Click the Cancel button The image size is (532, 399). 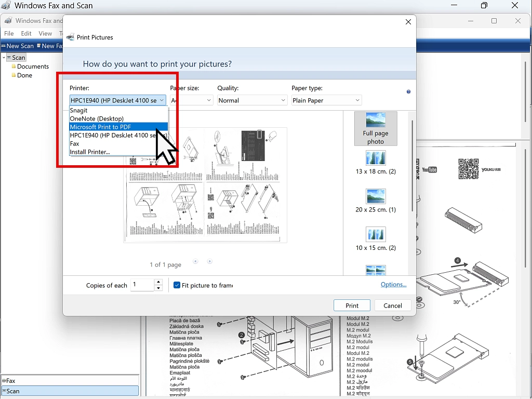pyautogui.click(x=393, y=305)
